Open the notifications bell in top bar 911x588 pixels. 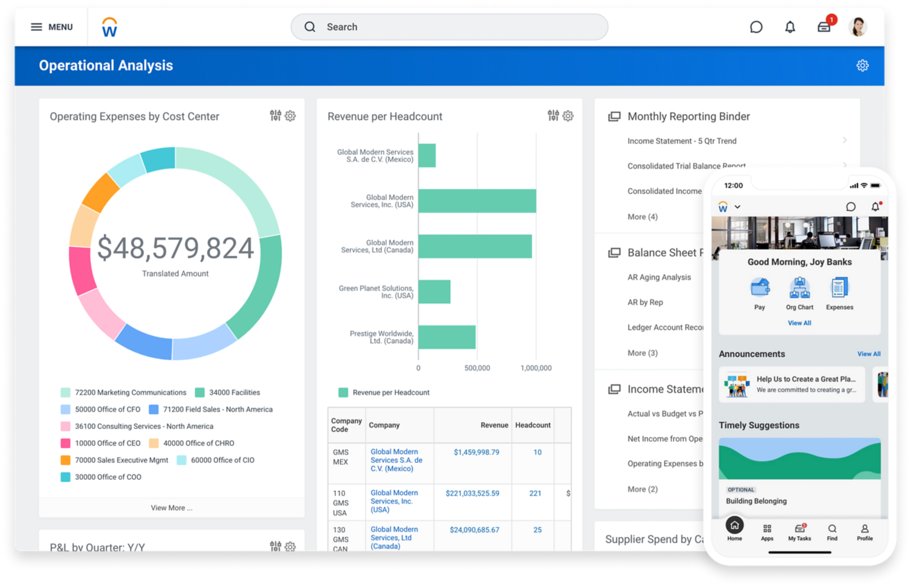tap(790, 27)
